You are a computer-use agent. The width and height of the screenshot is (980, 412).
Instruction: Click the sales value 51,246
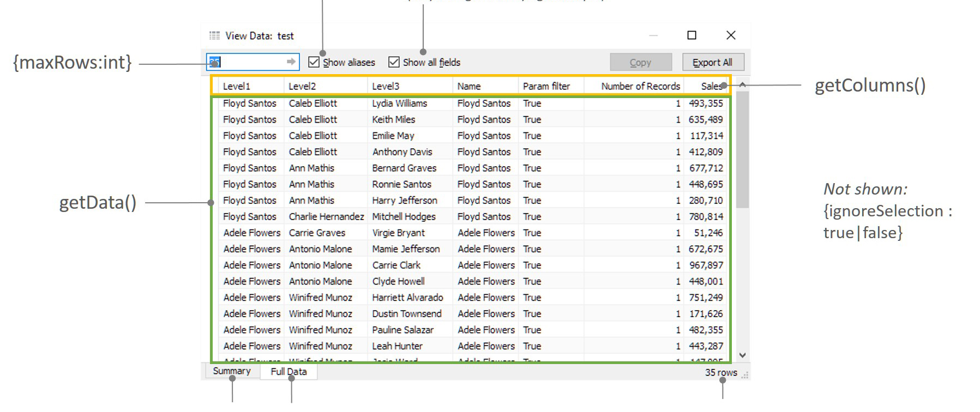708,233
